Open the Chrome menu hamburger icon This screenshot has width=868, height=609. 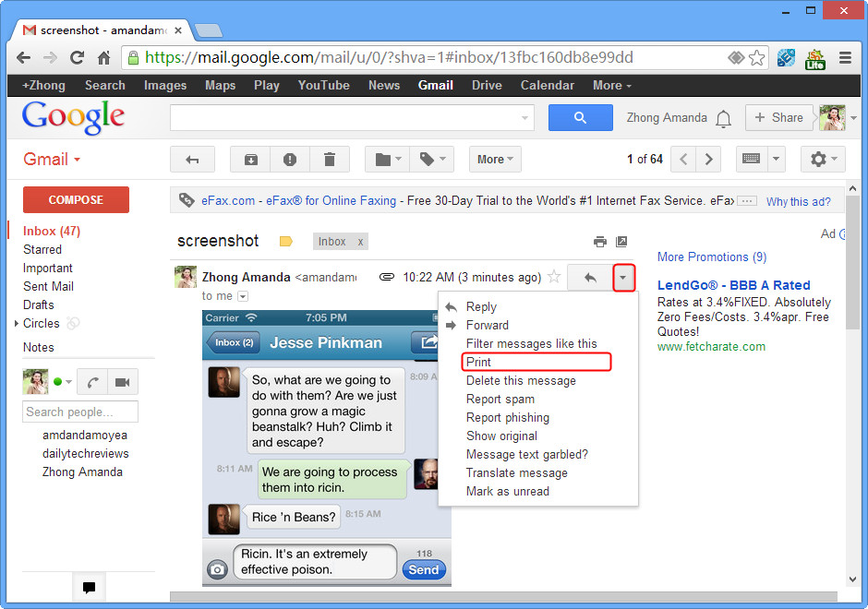845,57
